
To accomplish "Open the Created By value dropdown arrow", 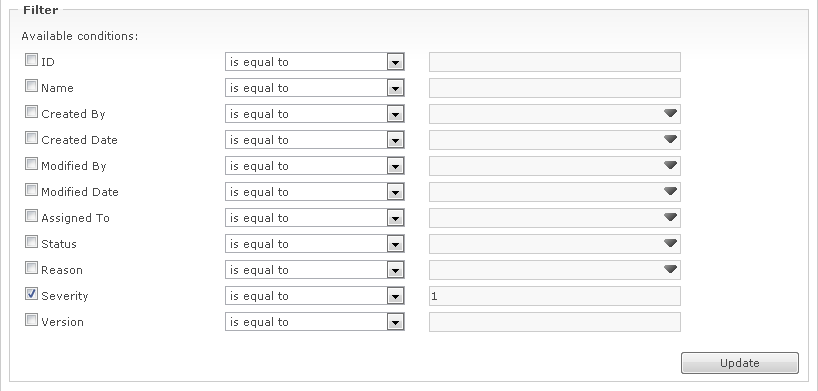I will click(670, 113).
